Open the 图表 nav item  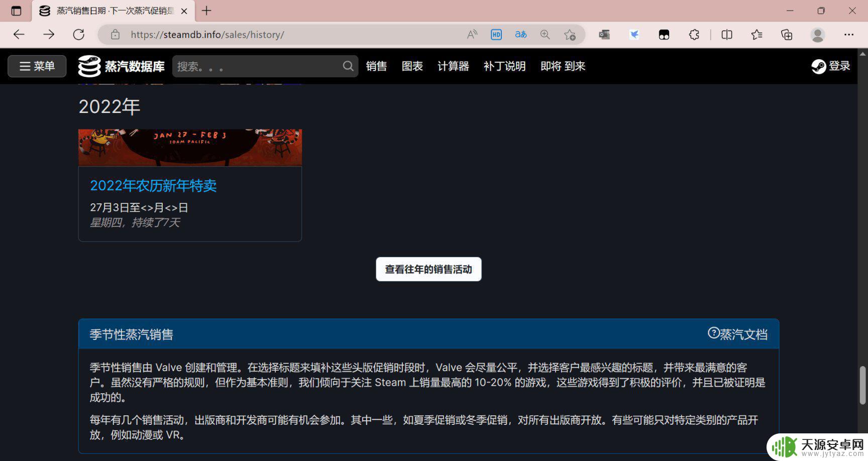[x=412, y=66]
